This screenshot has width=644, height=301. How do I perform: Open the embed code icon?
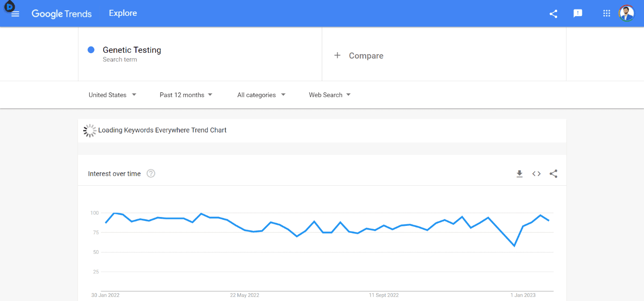click(537, 174)
